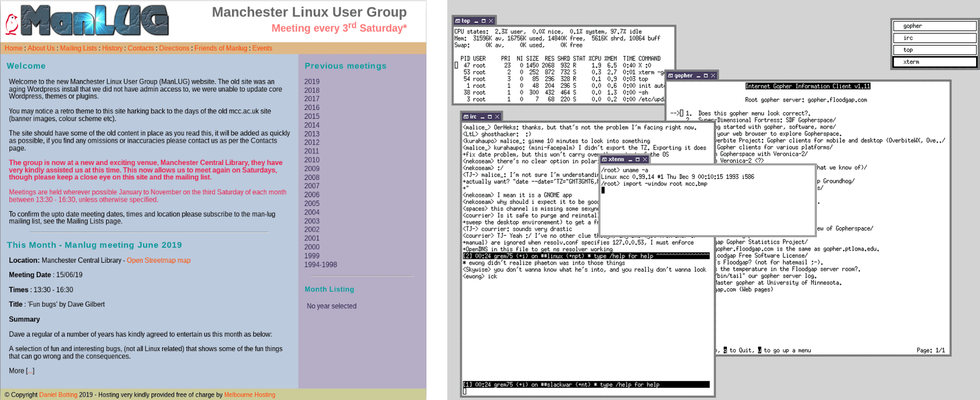Click 'Meeting every 3rd Saturday' tagline

[339, 28]
